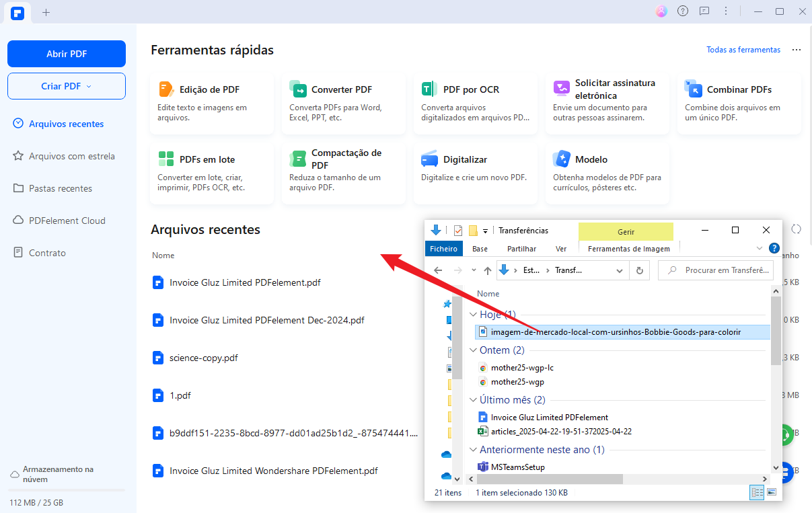Open Solicitar assinatura eletrônica tool

(607, 103)
